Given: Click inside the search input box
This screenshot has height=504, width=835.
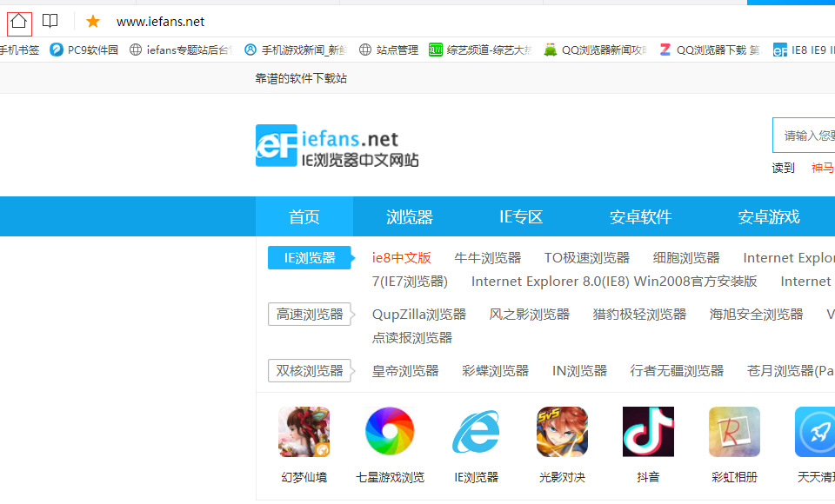Looking at the screenshot, I should pos(805,136).
